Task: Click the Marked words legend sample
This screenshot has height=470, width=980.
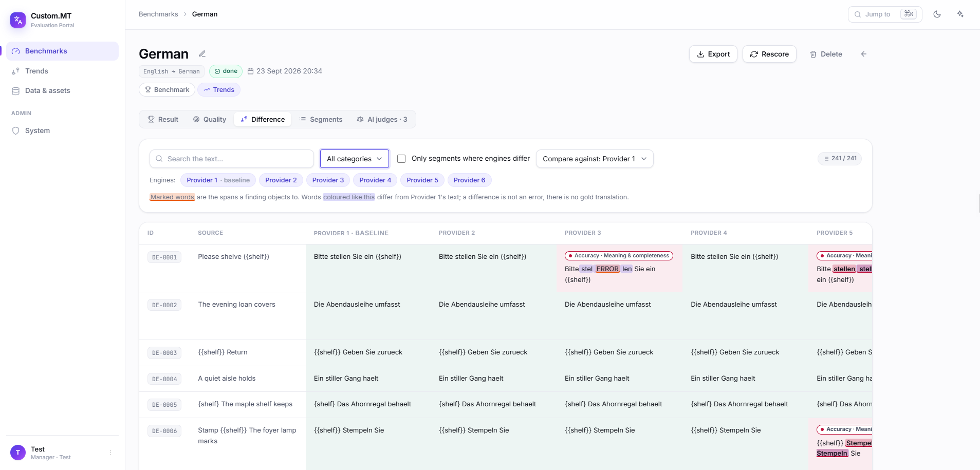Action: [x=172, y=197]
